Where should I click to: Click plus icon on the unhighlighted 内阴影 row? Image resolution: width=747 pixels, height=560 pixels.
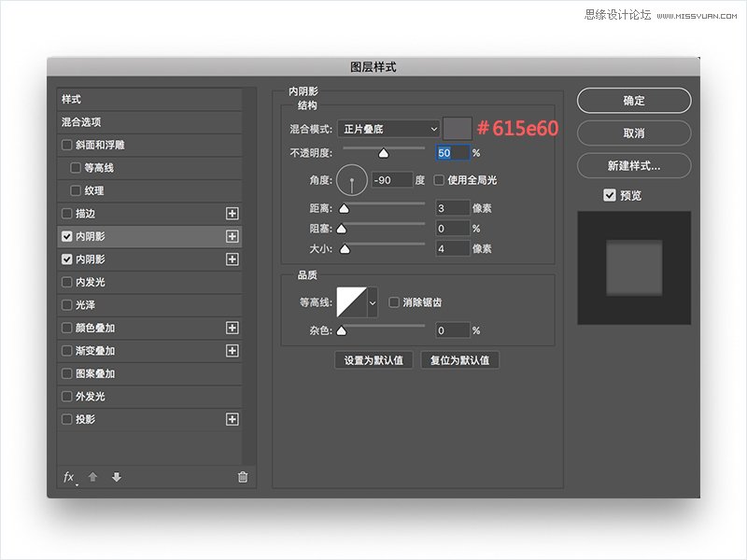pyautogui.click(x=232, y=259)
